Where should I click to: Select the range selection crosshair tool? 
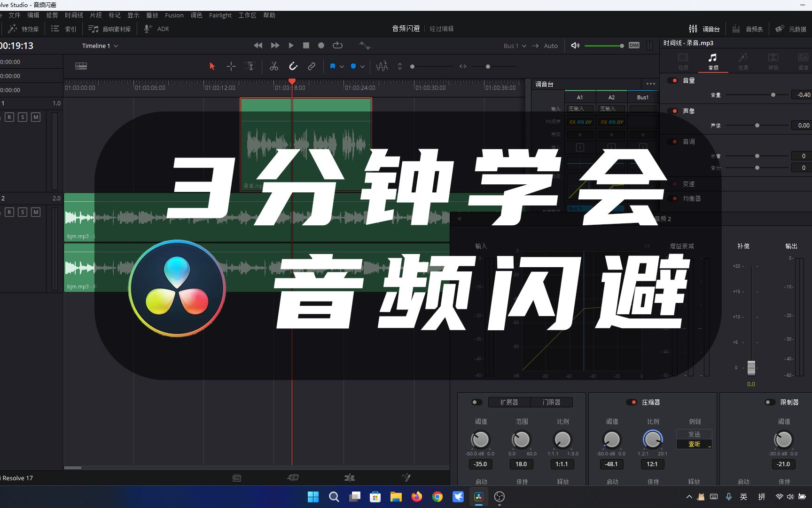click(231, 66)
